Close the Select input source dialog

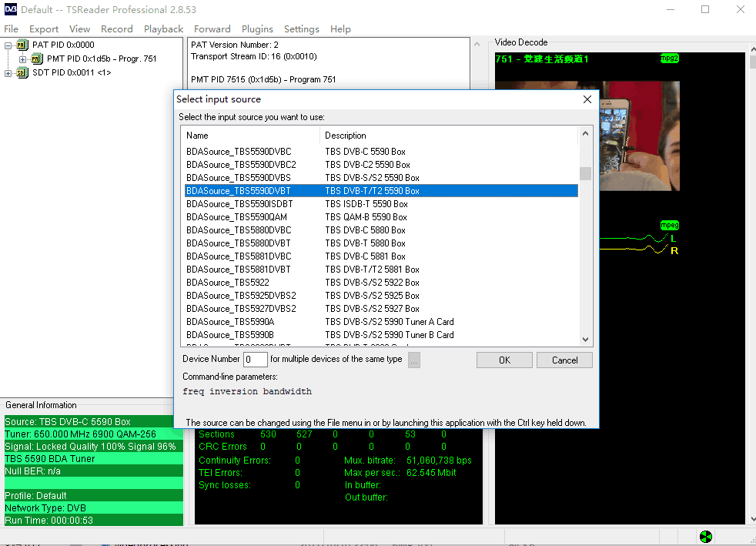(x=587, y=99)
